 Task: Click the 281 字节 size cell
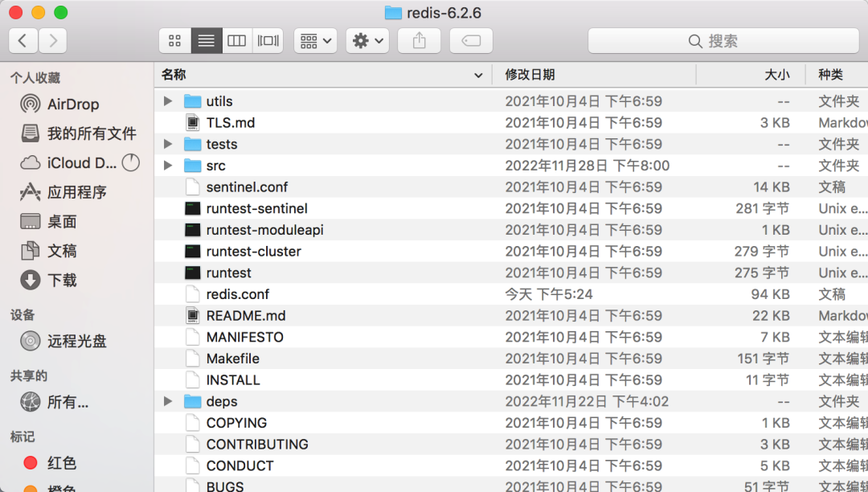[x=762, y=209]
